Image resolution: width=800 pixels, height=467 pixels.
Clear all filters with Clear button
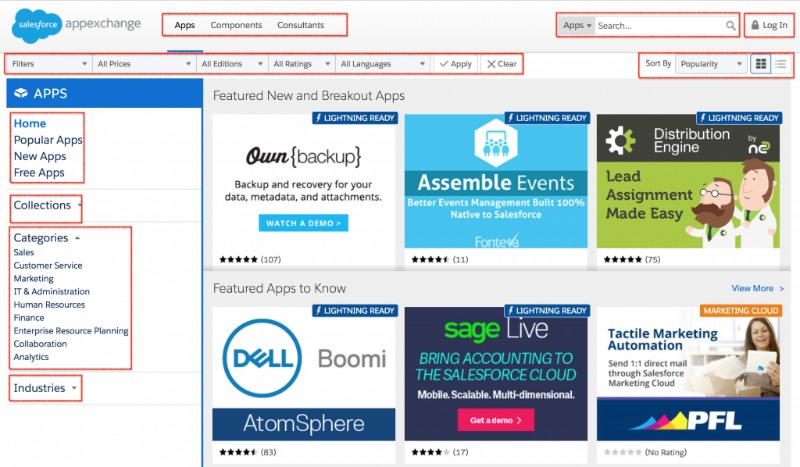pyautogui.click(x=501, y=64)
